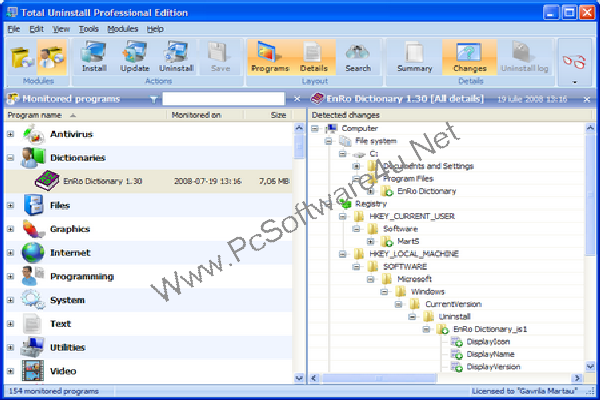This screenshot has width=600, height=400.
Task: Expand the Utilities group
Action: click(10, 348)
